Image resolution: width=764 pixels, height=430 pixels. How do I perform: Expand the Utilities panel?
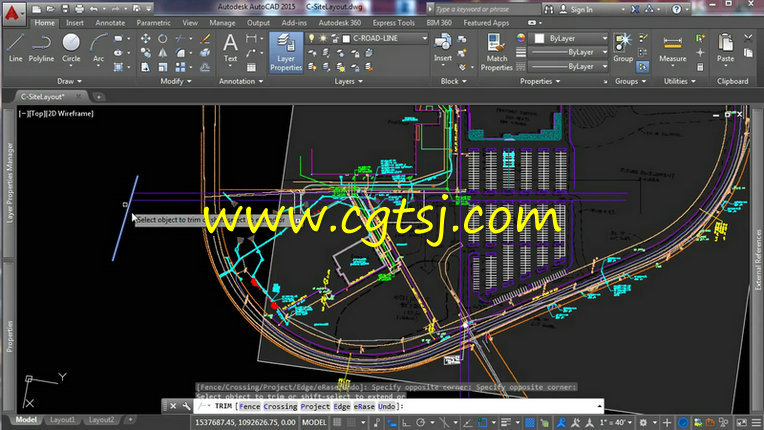point(680,81)
